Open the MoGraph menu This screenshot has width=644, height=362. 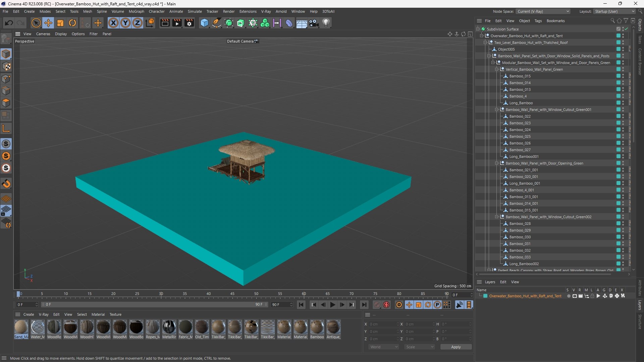click(137, 11)
